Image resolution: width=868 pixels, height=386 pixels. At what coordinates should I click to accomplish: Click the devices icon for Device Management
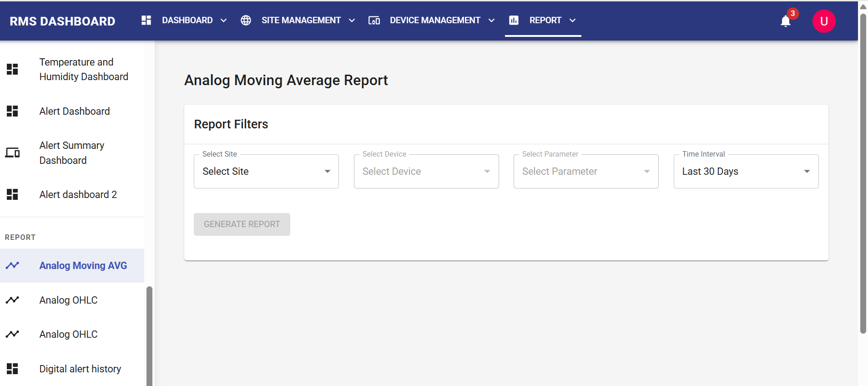(374, 20)
